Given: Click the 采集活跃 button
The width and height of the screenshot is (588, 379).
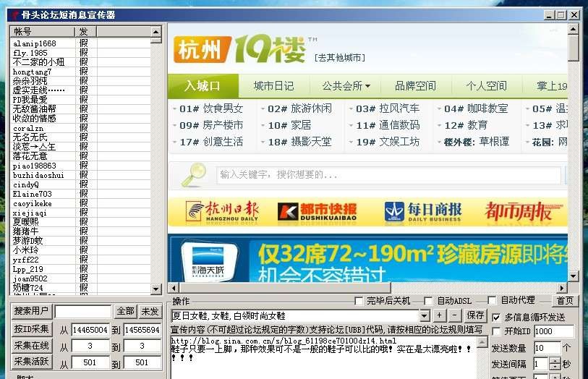Looking at the screenshot, I should pos(32,362).
